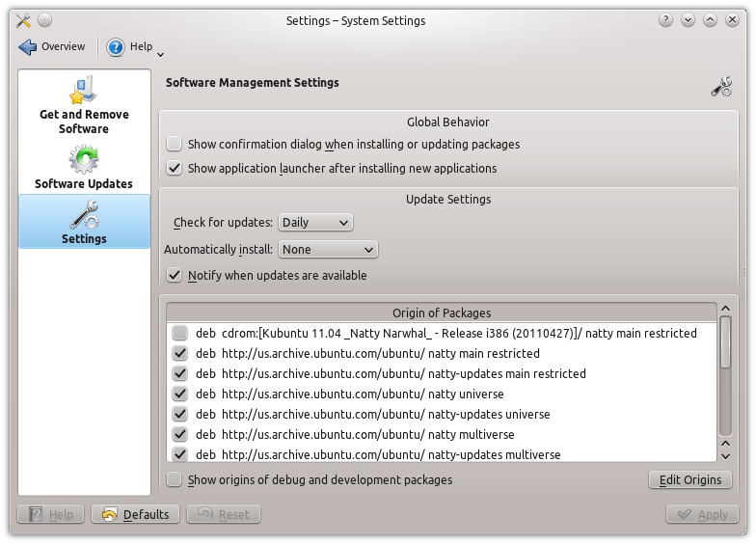This screenshot has width=756, height=544.
Task: Click the Overview toolbar label
Action: click(x=64, y=46)
